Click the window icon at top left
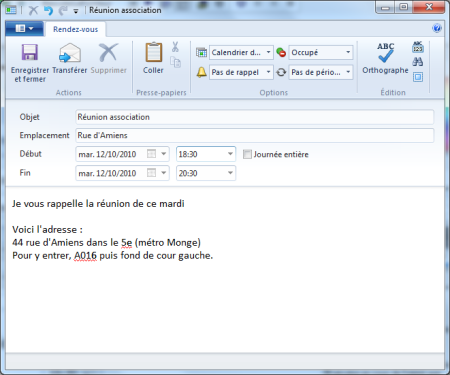The image size is (450, 375). click(11, 10)
